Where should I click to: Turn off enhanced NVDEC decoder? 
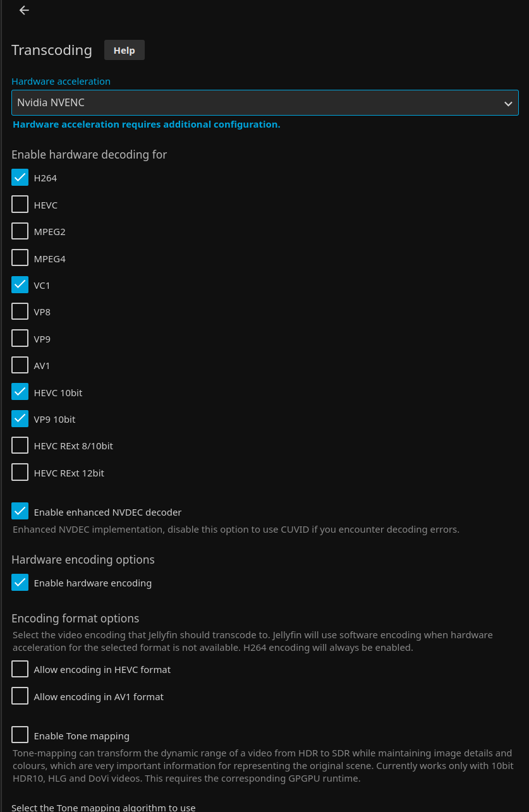pyautogui.click(x=20, y=511)
